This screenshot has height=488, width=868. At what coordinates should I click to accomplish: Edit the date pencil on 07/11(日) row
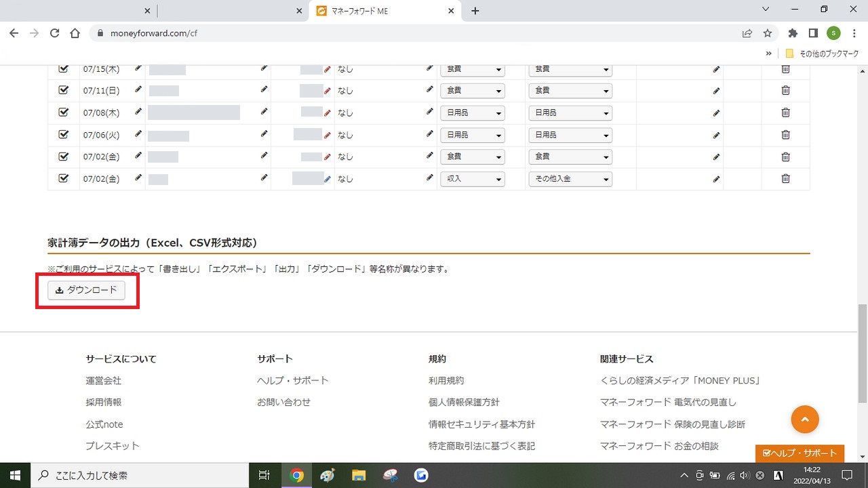click(x=138, y=89)
